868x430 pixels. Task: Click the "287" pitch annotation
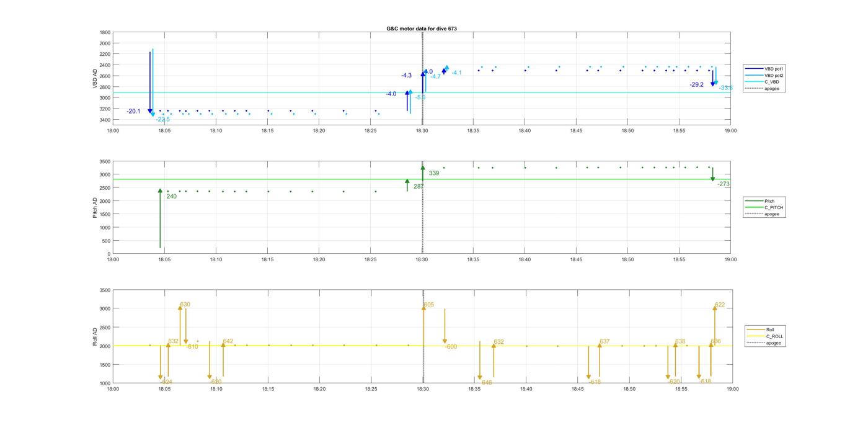tap(418, 187)
